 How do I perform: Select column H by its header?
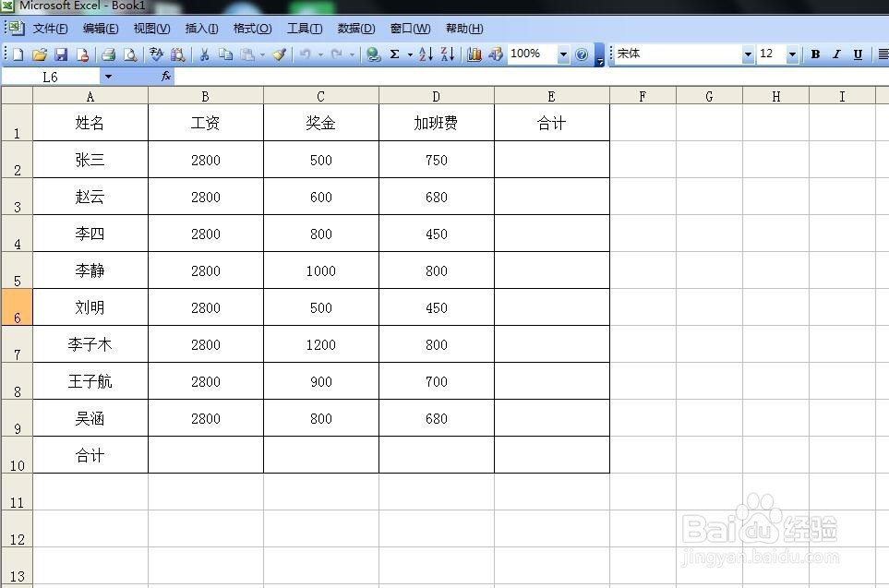pyautogui.click(x=775, y=96)
